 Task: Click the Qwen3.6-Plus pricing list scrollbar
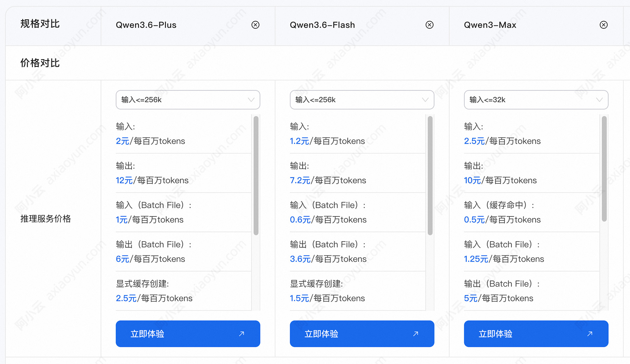click(256, 176)
